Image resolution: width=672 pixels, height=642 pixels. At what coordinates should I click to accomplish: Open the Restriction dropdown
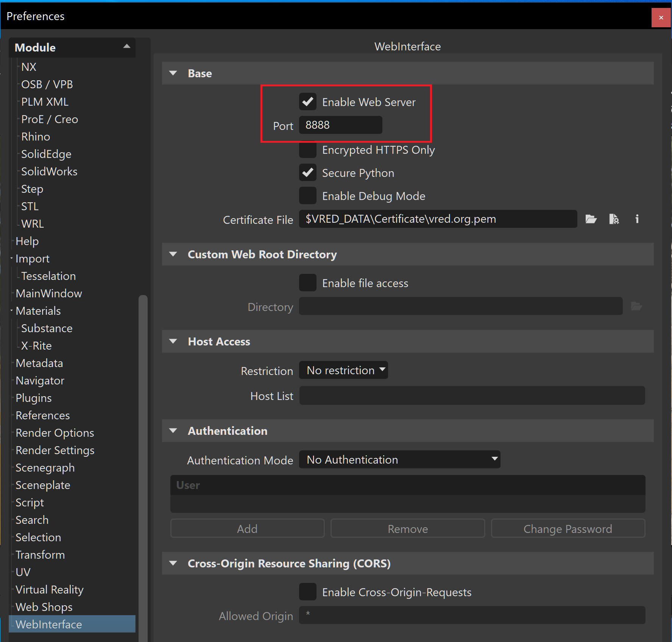tap(343, 370)
